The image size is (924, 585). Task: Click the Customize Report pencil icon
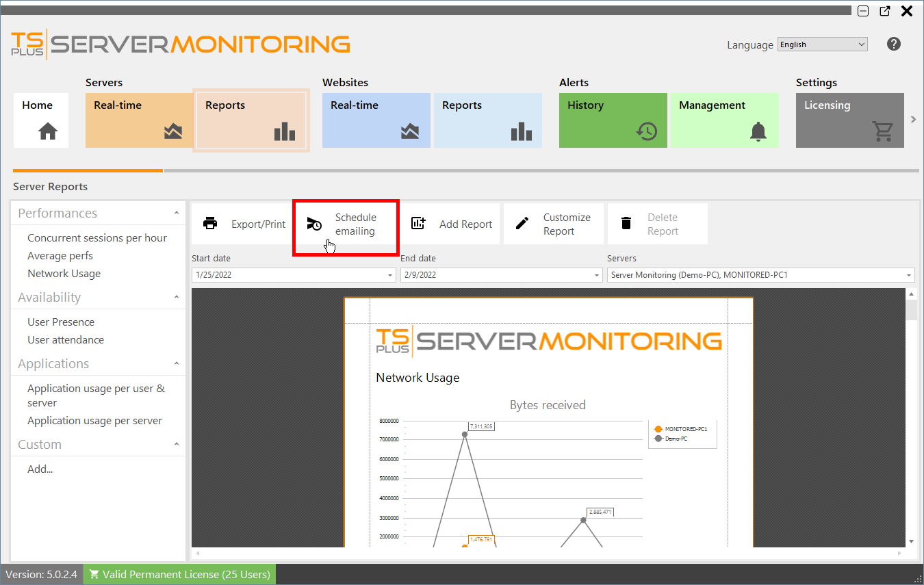coord(522,223)
